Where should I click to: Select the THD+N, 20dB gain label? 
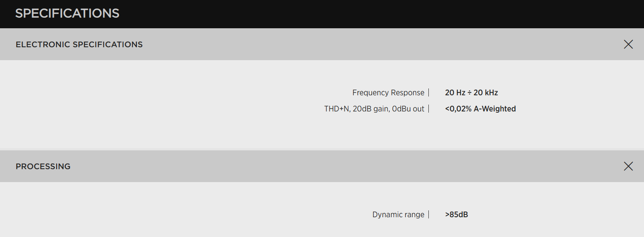(374, 109)
